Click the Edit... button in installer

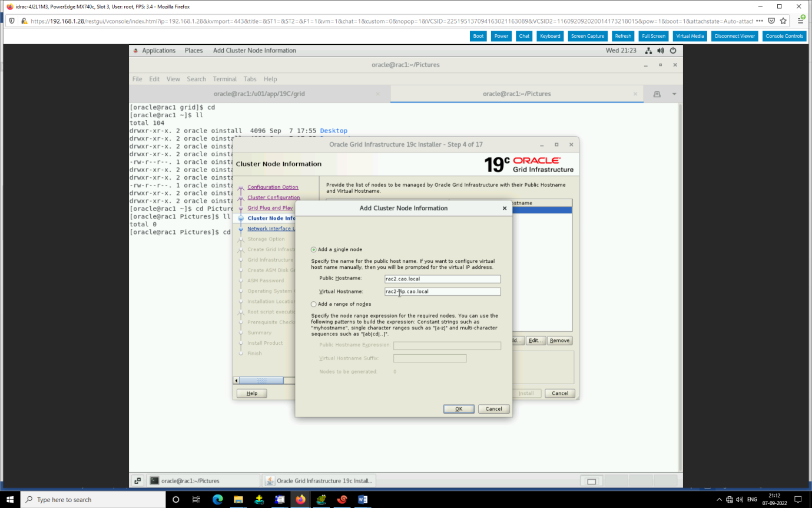tap(535, 341)
